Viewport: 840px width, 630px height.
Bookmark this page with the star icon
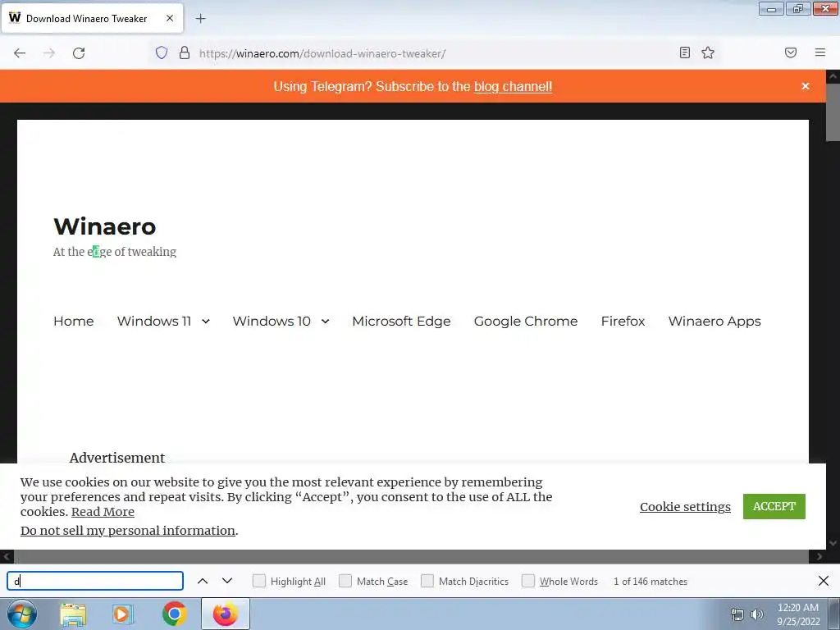708,52
